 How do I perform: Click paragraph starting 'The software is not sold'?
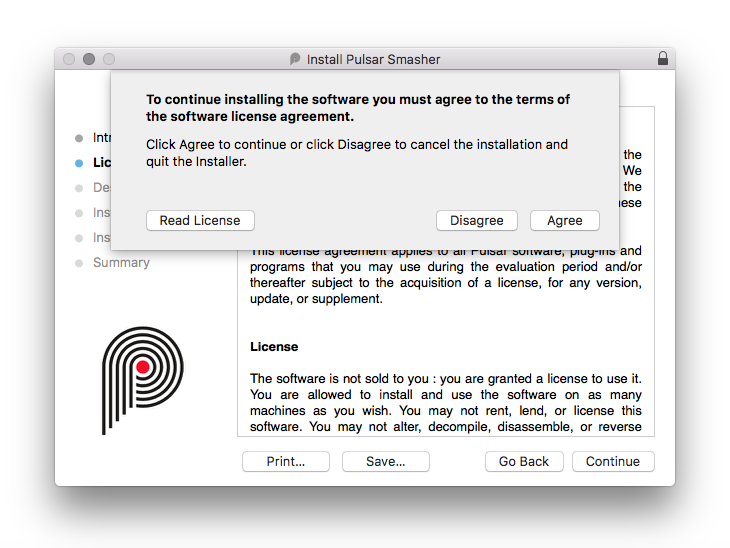[446, 403]
